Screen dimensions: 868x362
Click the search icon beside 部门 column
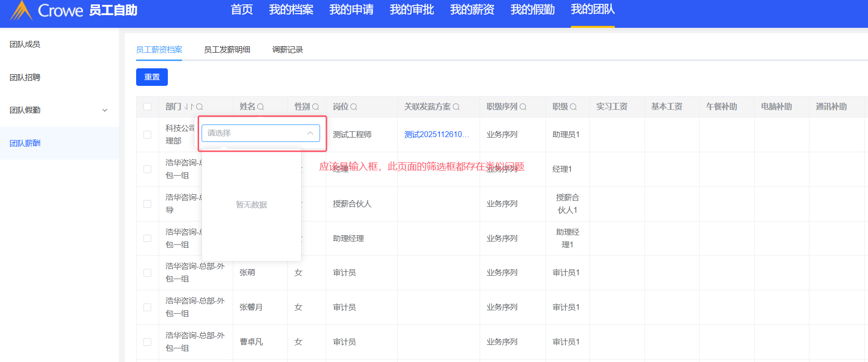pos(200,107)
